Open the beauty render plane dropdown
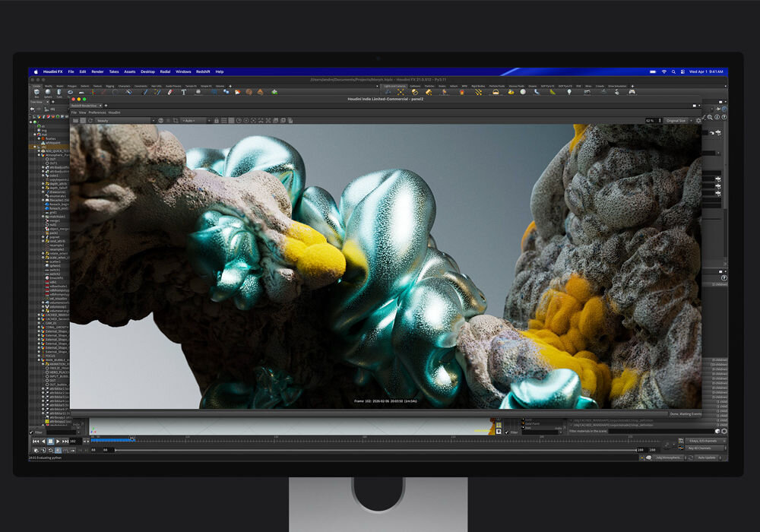Viewport: 760px width, 532px height. click(152, 120)
